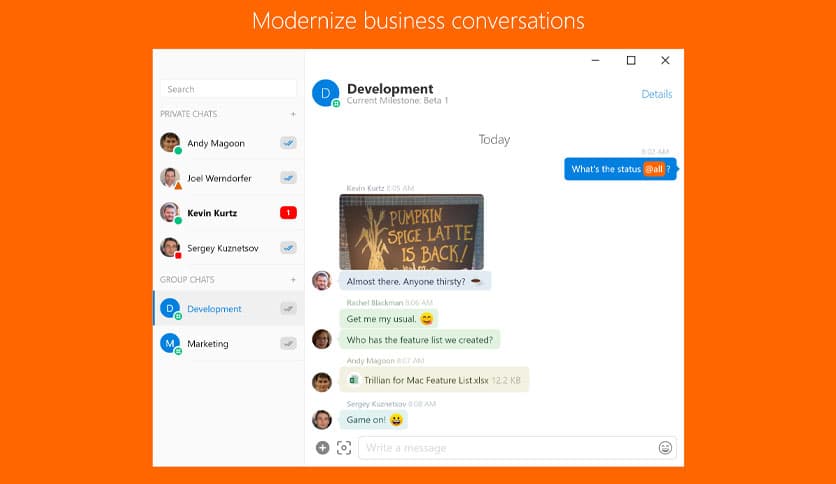Click the Write a message input box

[x=505, y=448]
